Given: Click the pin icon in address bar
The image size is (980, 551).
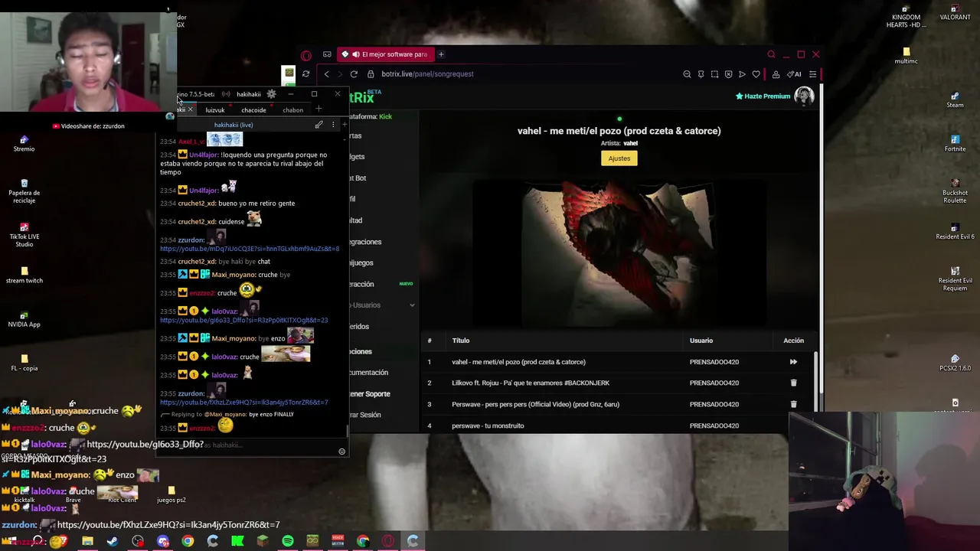Looking at the screenshot, I should (701, 74).
